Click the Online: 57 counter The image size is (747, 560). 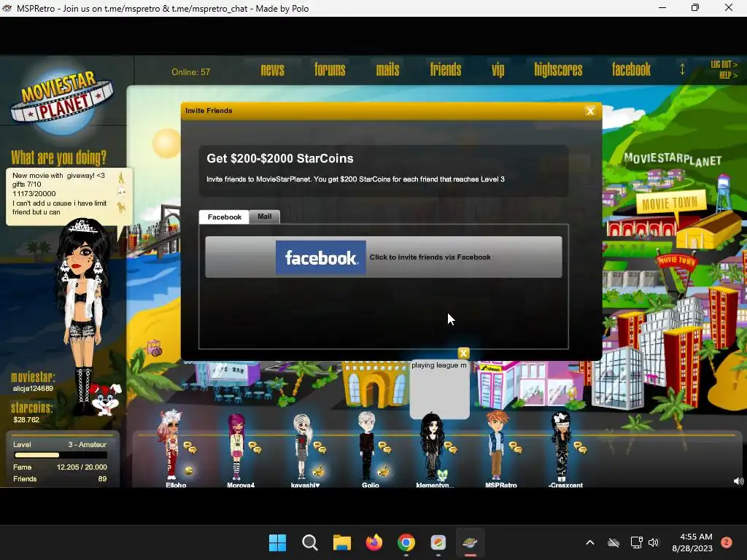click(190, 72)
